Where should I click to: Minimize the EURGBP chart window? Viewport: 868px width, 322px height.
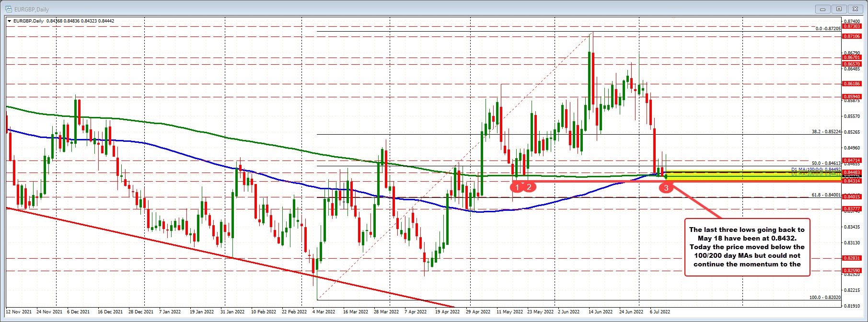pyautogui.click(x=824, y=9)
